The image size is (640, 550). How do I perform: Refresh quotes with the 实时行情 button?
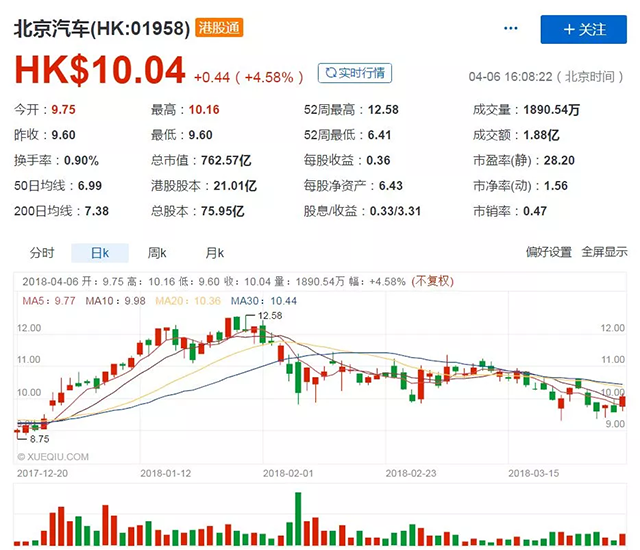[355, 73]
